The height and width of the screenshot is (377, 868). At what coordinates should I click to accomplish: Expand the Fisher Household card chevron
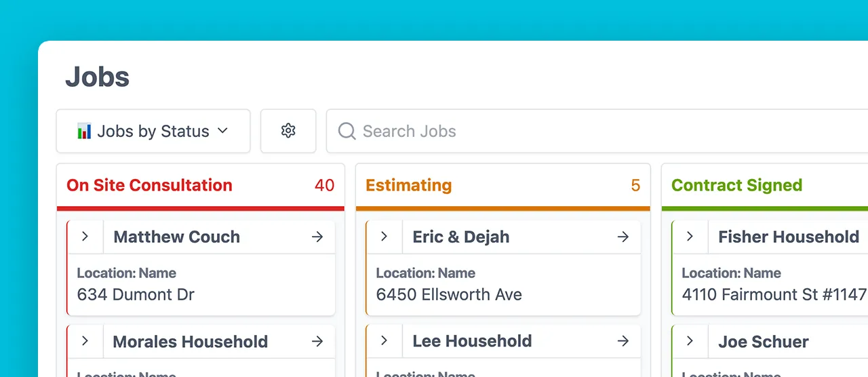point(690,237)
